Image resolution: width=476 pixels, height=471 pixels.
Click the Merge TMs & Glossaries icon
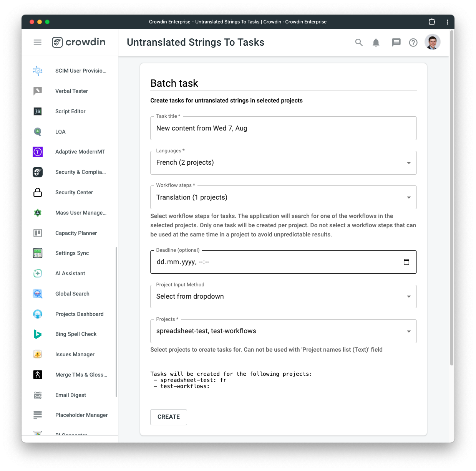tap(38, 375)
